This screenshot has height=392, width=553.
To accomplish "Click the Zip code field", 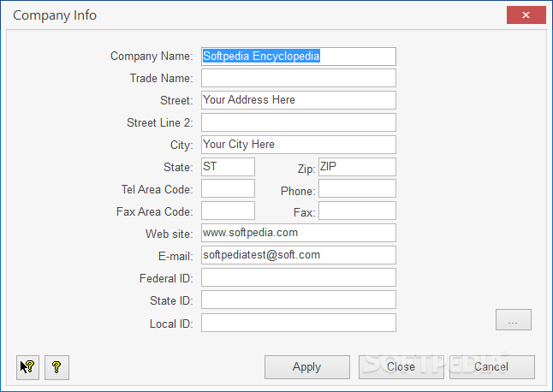I will pos(357,167).
